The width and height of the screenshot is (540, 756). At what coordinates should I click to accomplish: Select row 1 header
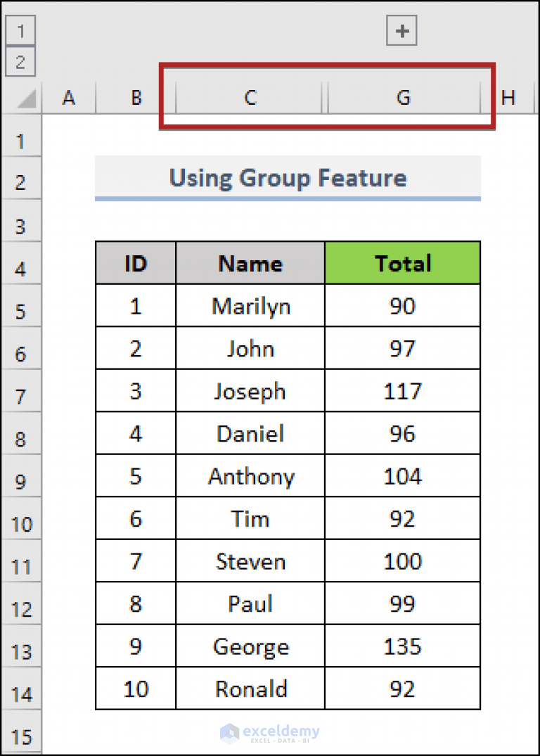point(20,140)
